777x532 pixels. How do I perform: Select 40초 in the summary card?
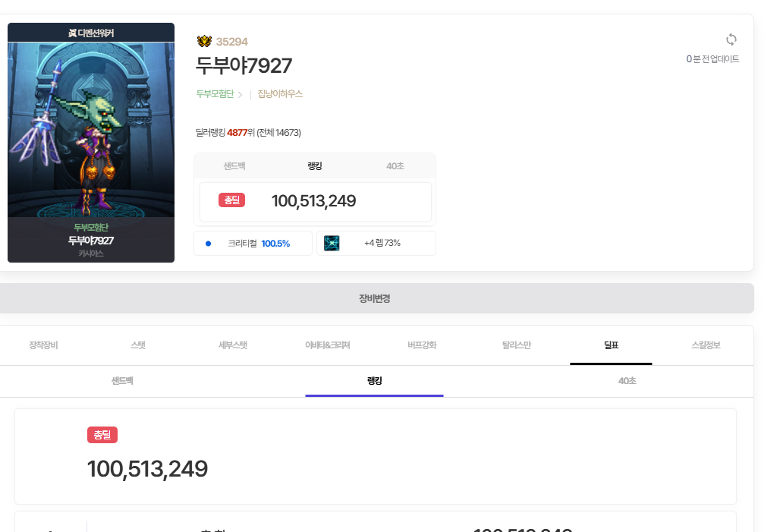(x=395, y=166)
